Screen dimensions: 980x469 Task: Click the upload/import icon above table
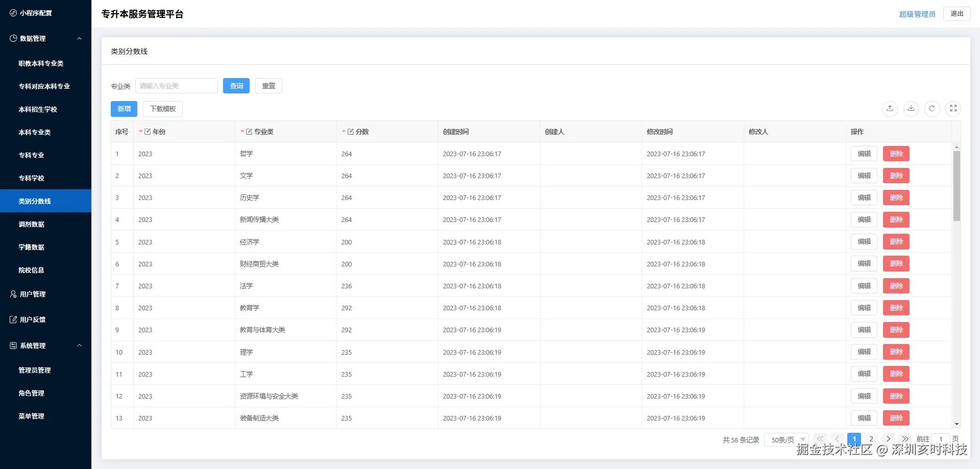(x=890, y=109)
